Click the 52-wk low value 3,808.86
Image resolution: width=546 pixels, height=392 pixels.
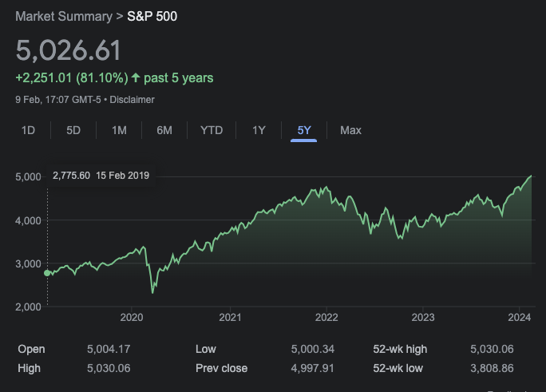click(492, 368)
